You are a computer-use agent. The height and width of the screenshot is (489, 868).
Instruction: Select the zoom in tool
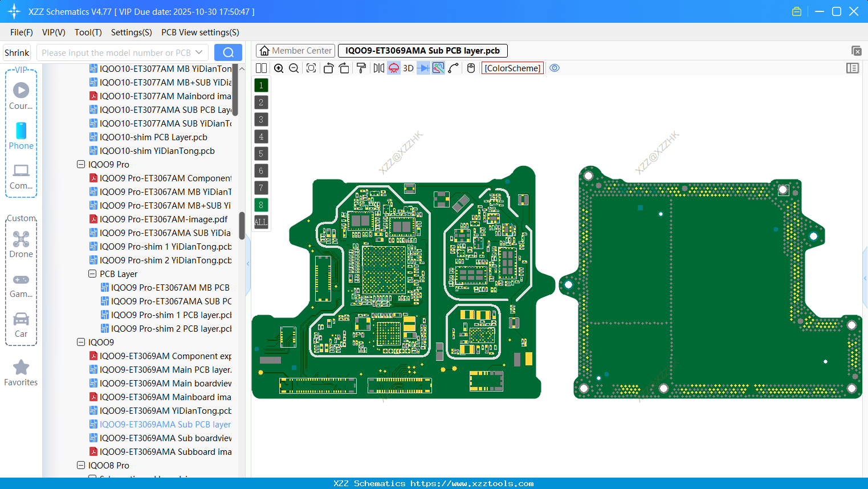coord(279,68)
